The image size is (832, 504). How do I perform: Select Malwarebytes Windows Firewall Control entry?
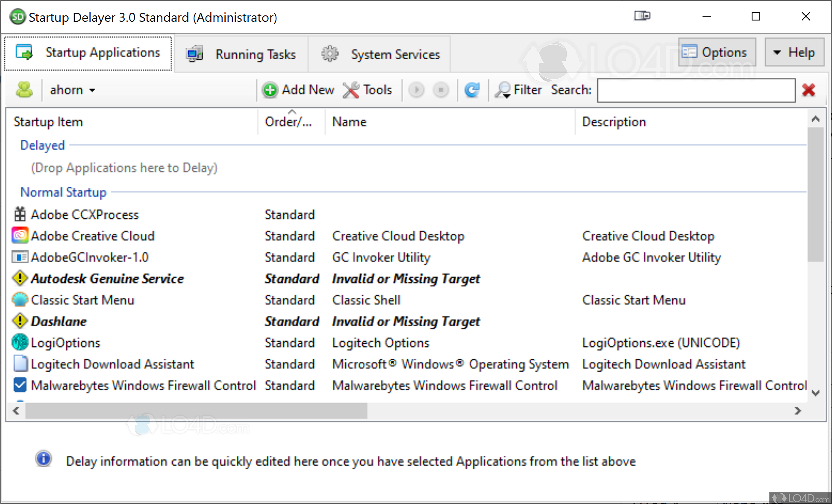(143, 385)
